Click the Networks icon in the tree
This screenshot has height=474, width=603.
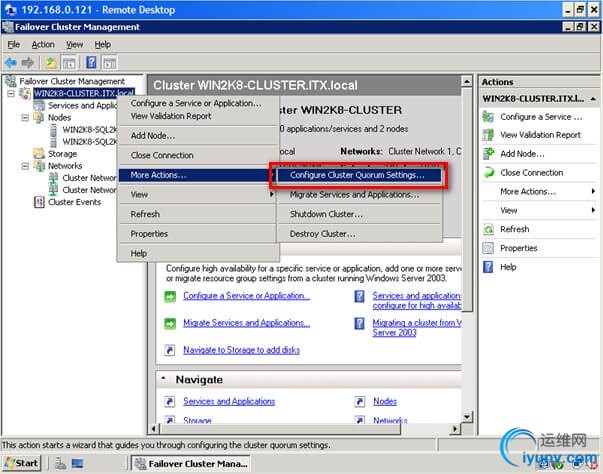pos(39,166)
